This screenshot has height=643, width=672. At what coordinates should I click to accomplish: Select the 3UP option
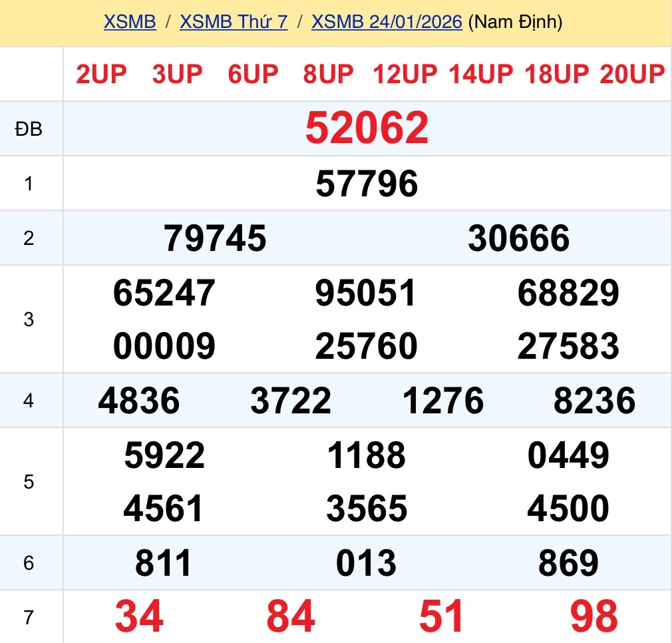177,75
